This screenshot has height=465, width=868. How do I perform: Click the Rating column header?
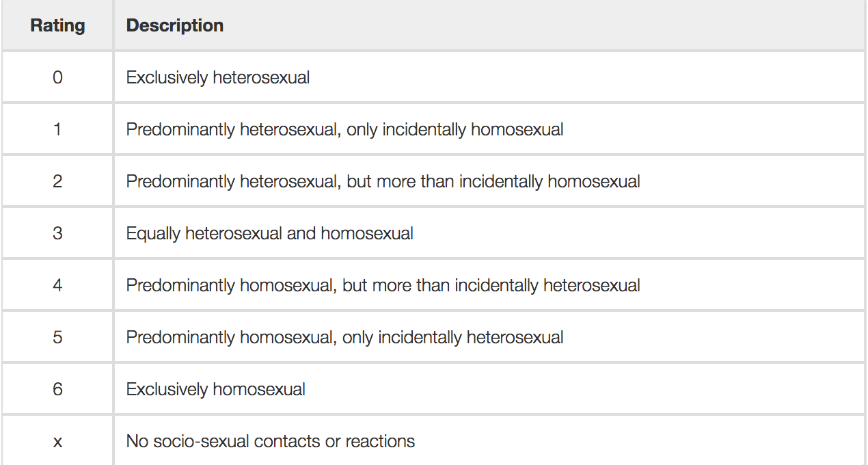click(57, 25)
